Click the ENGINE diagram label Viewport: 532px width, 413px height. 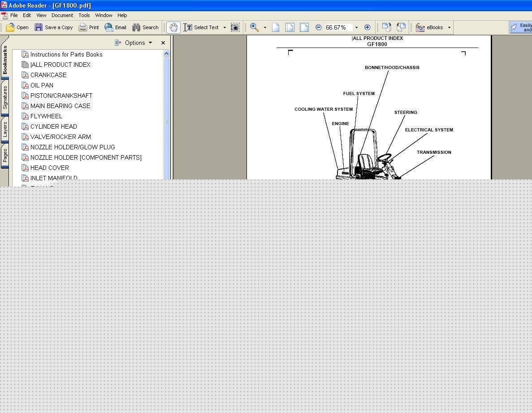click(340, 123)
